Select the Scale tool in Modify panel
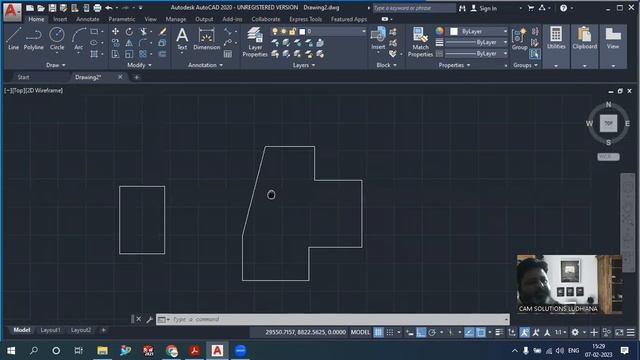The image size is (640, 360). [x=129, y=54]
